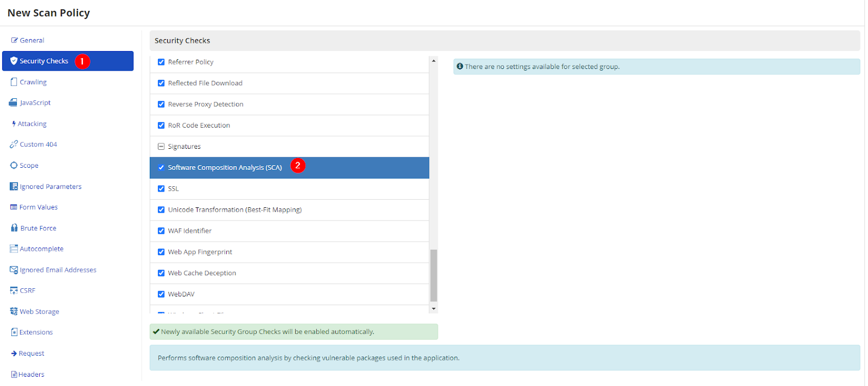Uncheck the Referrer Policy checkbox
868x386 pixels.
(161, 62)
